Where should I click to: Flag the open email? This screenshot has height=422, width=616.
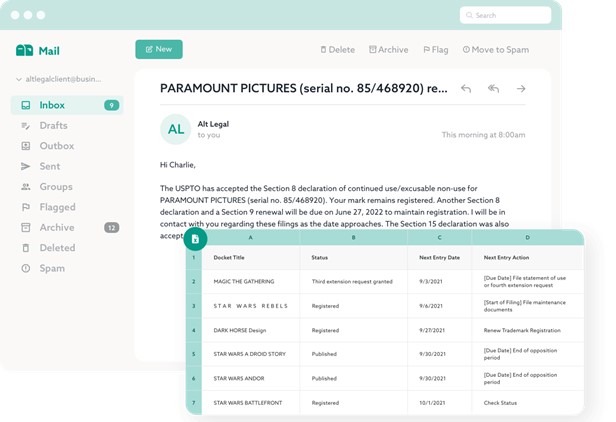click(x=436, y=50)
